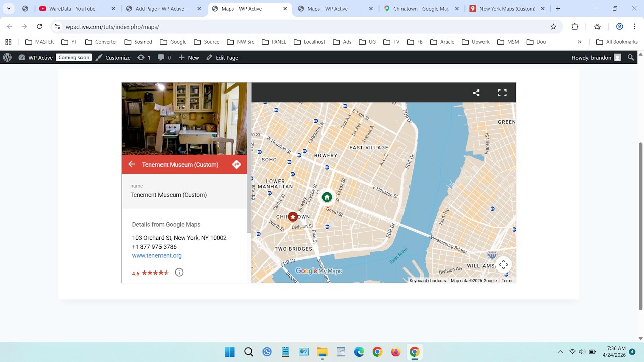The width and height of the screenshot is (644, 362).
Task: Open Chrome extensions puzzle icon
Action: 575,27
